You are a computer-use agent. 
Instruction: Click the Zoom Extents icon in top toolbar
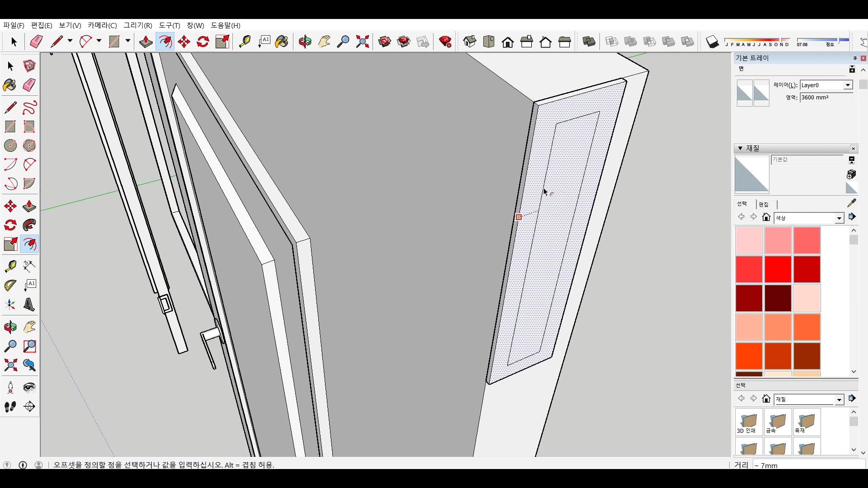click(x=362, y=42)
